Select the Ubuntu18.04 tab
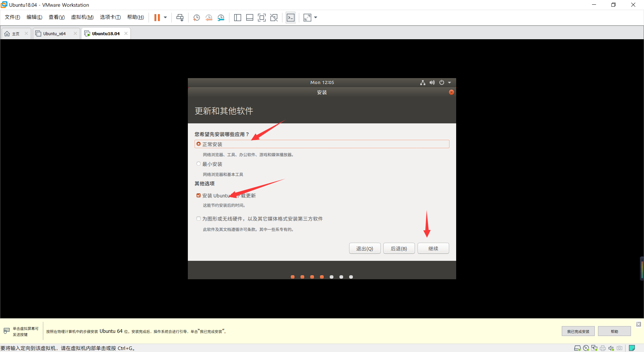644x352 pixels. [106, 34]
